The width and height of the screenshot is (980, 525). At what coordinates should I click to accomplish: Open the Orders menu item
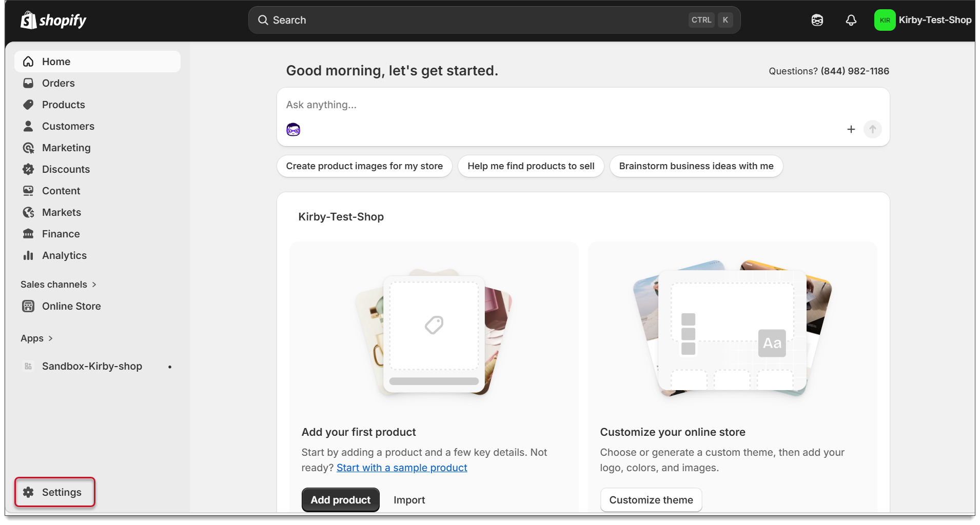(97, 83)
